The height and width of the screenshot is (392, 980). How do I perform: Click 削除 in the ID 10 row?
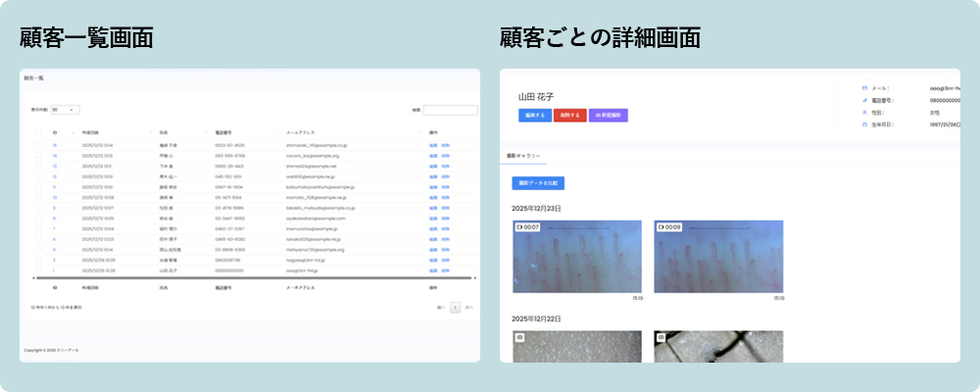click(445, 198)
